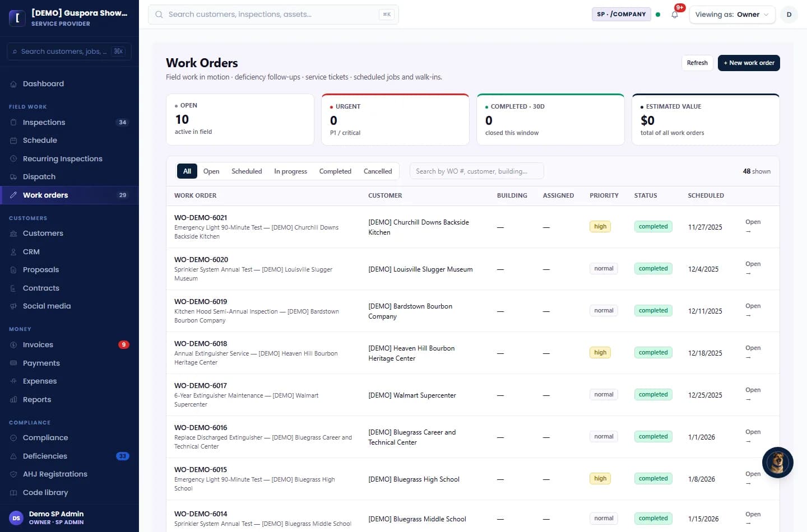
Task: Click the Invoices icon in sidebar
Action: 13,345
